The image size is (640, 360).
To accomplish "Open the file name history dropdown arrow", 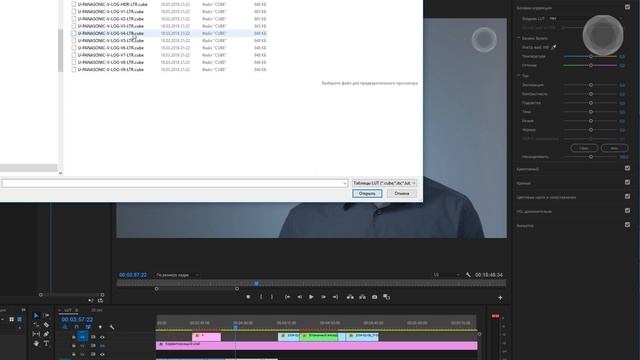I will point(345,184).
